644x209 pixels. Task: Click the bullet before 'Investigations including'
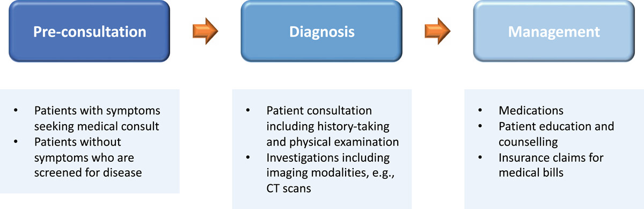tap(248, 158)
